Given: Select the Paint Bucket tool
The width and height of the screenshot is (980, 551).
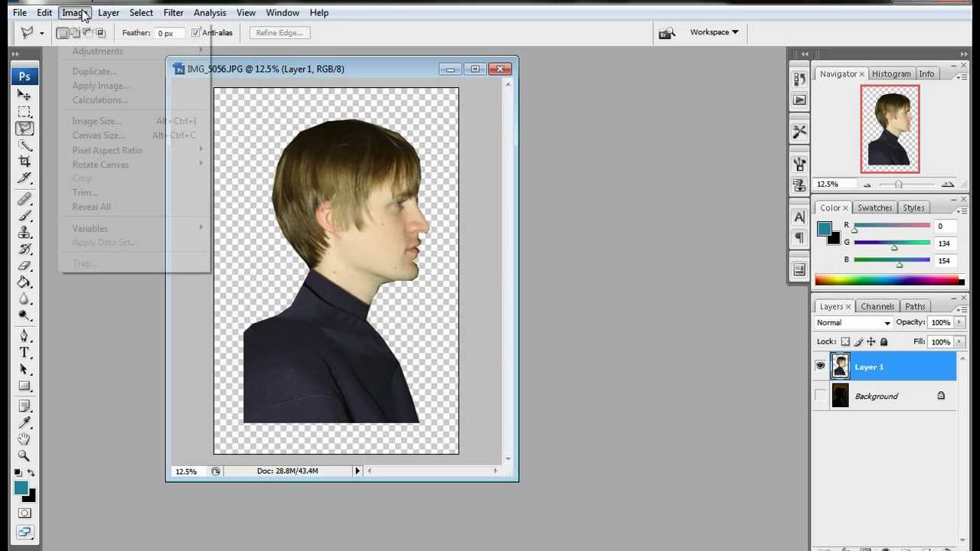Looking at the screenshot, I should (24, 282).
